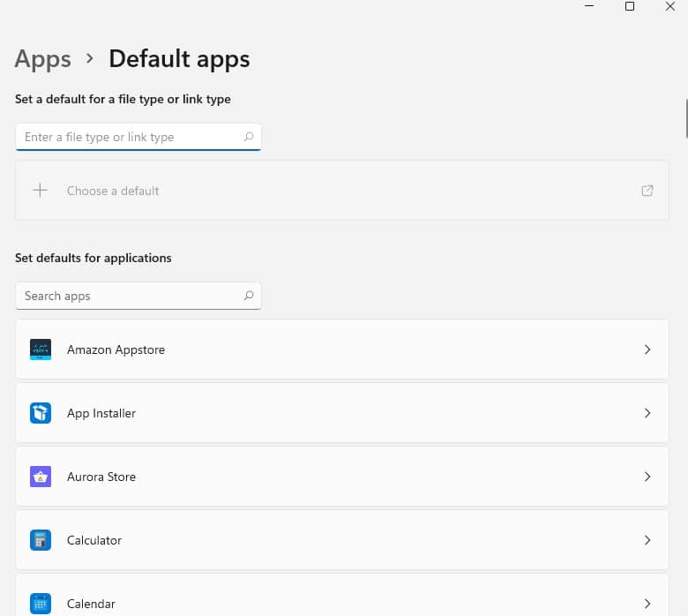
Task: Maximize the Settings window
Action: coord(630,6)
